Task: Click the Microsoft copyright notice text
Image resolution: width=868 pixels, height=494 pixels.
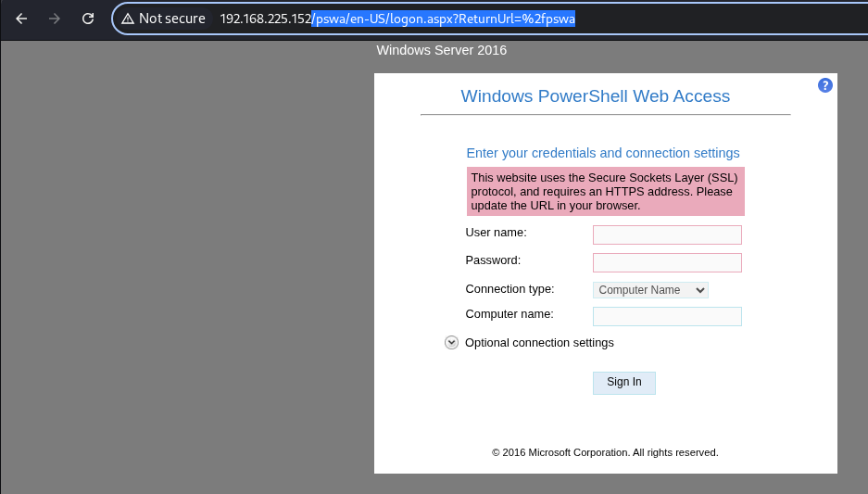Action: pos(605,452)
